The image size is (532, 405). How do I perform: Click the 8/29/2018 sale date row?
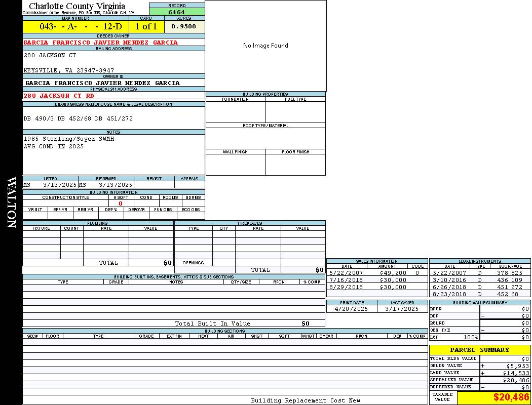pyautogui.click(x=347, y=287)
